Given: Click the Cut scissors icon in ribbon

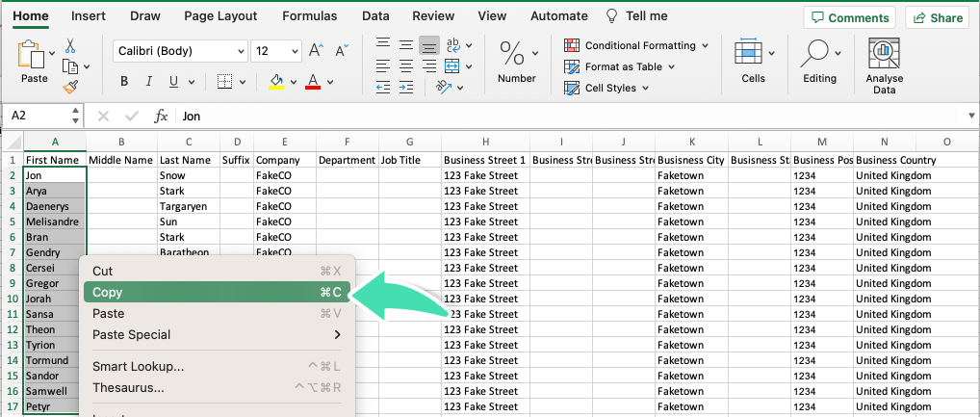Looking at the screenshot, I should click(70, 45).
